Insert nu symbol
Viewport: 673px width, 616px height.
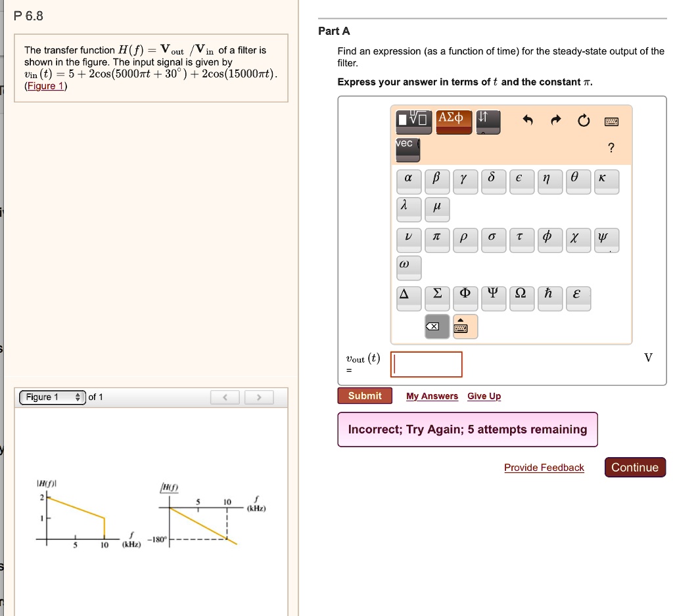coord(409,240)
